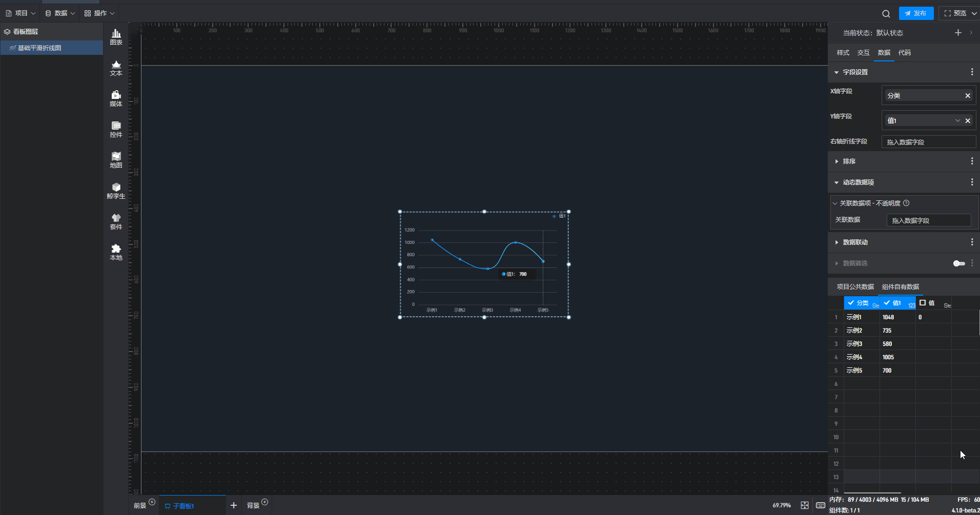Open the 预览 dropdown arrow

click(x=974, y=13)
